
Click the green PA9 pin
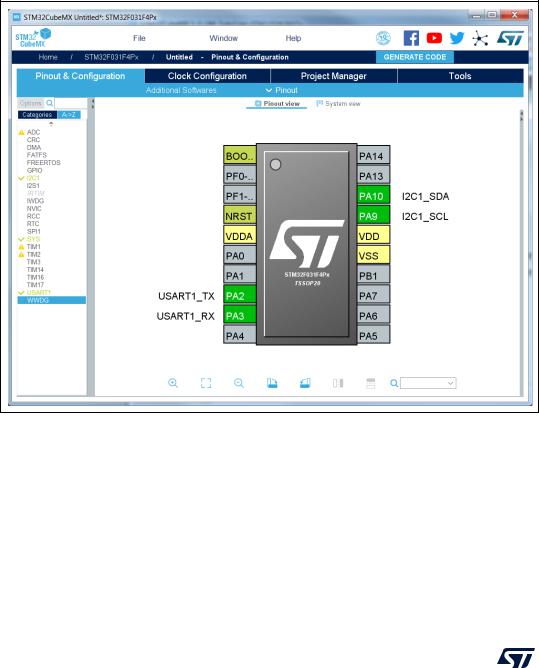[374, 216]
